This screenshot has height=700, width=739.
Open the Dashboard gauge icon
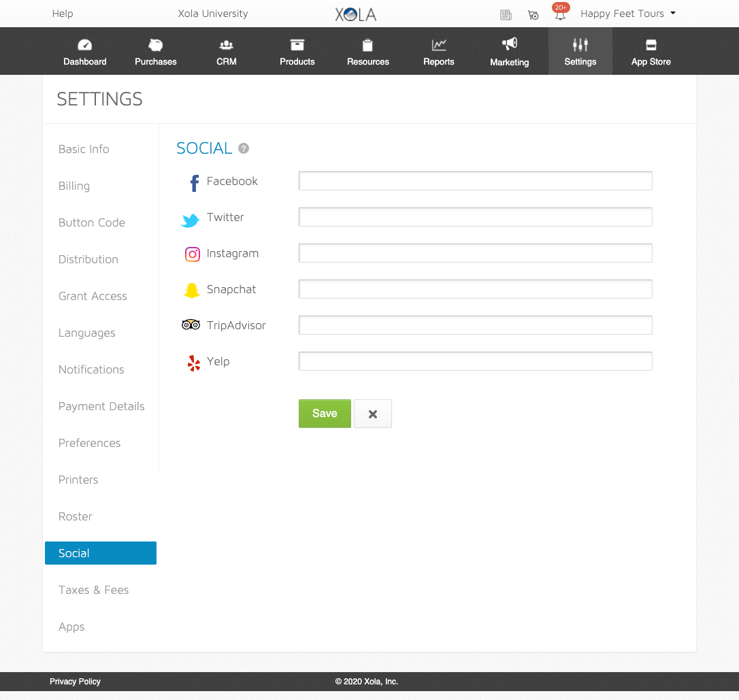click(x=85, y=45)
